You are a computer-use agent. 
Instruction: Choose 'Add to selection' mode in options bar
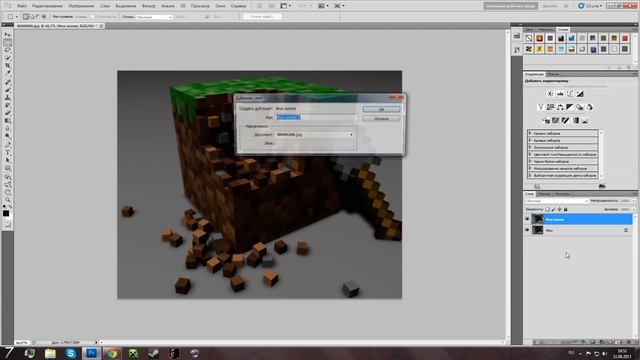(x=32, y=17)
